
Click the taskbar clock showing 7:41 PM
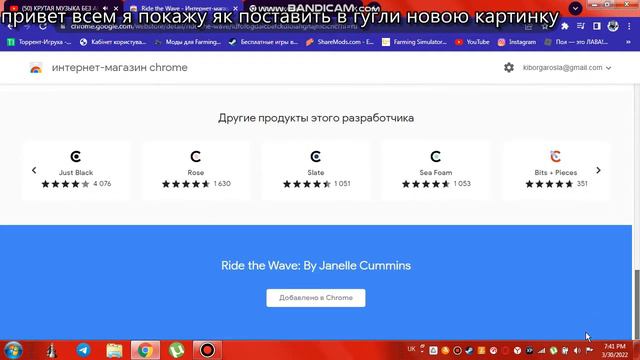pos(615,350)
